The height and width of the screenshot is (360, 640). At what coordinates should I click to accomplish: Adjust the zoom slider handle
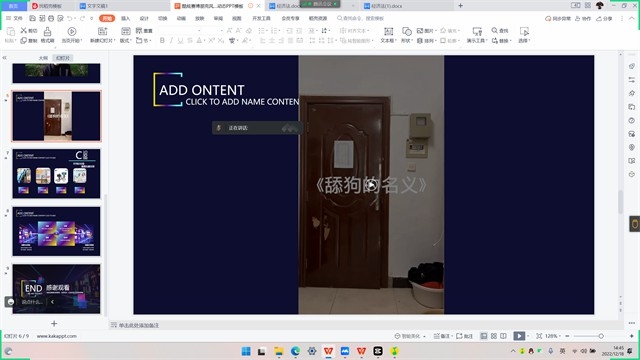click(x=601, y=336)
